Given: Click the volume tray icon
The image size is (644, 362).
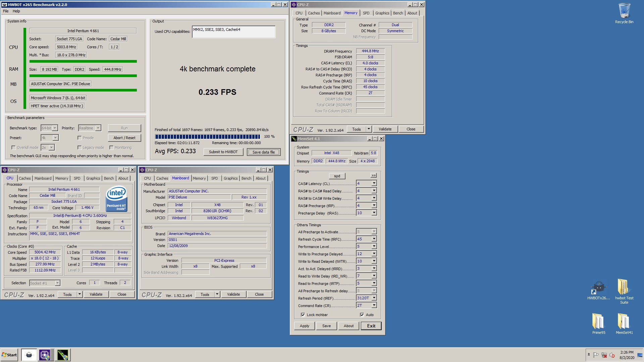Looking at the screenshot, I should point(612,355).
